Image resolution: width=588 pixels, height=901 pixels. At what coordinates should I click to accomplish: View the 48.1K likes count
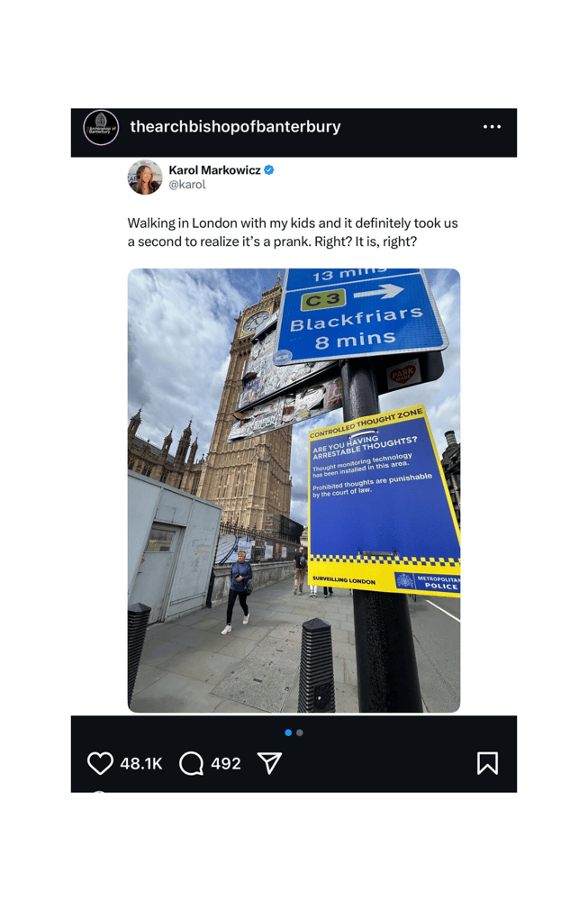pos(141,764)
